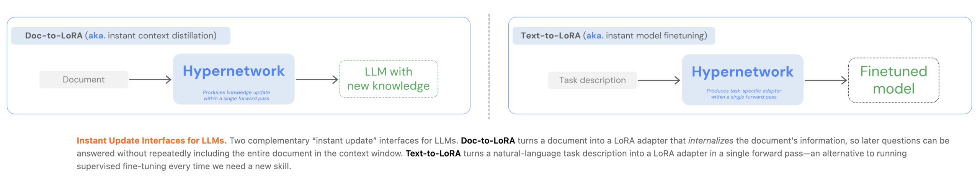Select the dotted 'Finetuned model' box
This screenshot has height=180, width=980.
point(893,80)
